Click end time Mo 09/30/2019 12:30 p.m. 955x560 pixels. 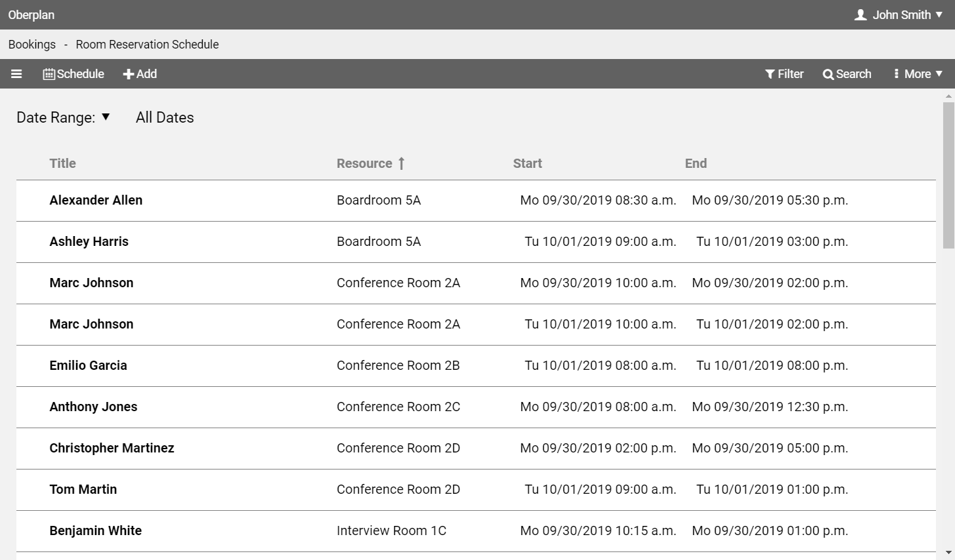coord(770,407)
